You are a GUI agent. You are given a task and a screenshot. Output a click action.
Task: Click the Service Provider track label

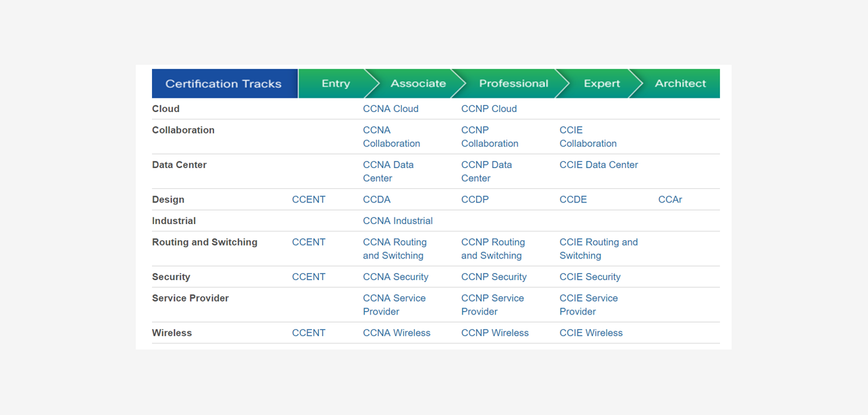pyautogui.click(x=190, y=298)
